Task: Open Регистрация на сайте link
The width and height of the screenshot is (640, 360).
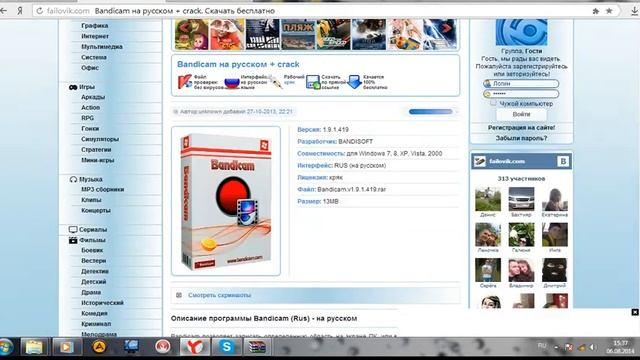Action: click(x=521, y=128)
